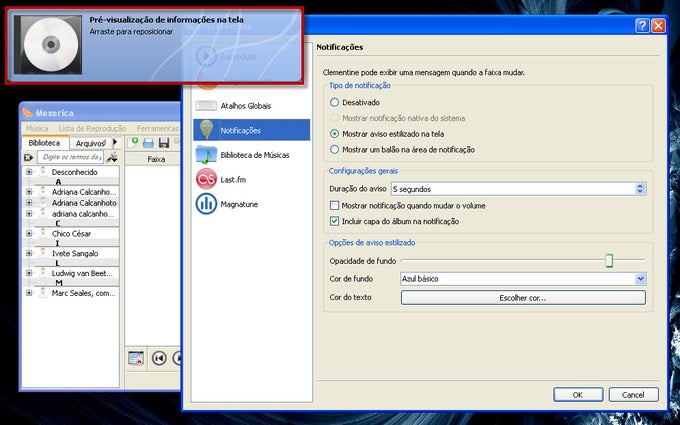Click the save playlist floppy icon in Mexerica

click(x=163, y=143)
